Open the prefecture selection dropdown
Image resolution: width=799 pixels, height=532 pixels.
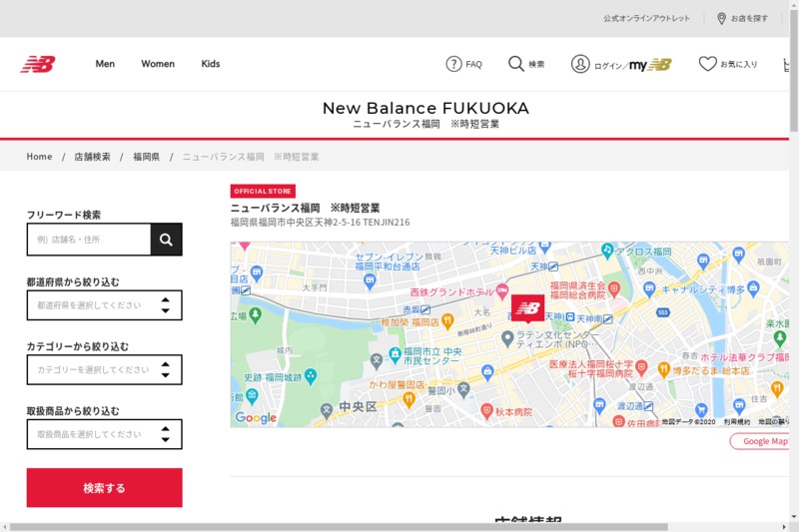pos(105,305)
